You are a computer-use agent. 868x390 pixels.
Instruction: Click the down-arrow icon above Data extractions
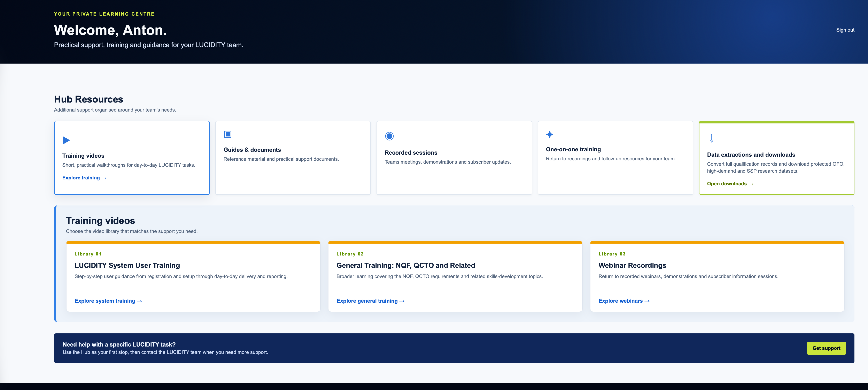(712, 138)
